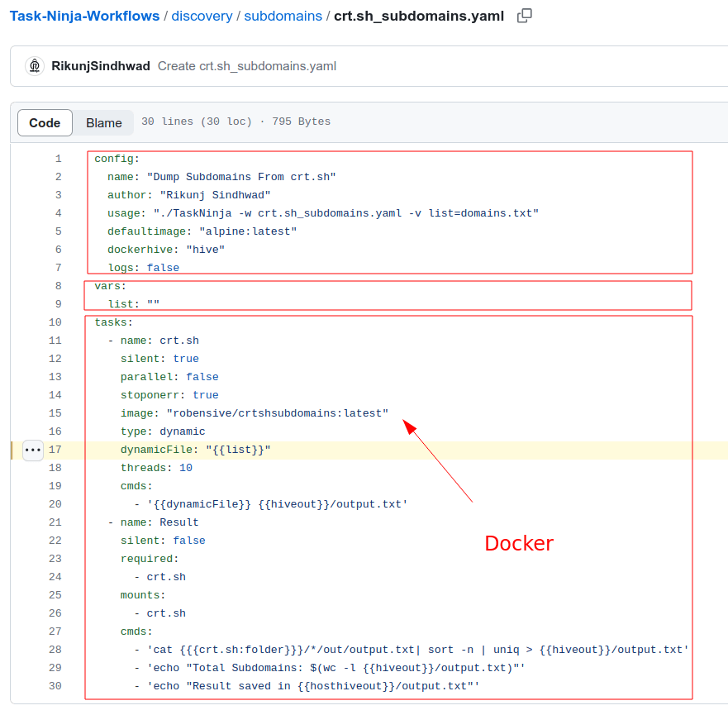Switch to the Code tab

[45, 122]
